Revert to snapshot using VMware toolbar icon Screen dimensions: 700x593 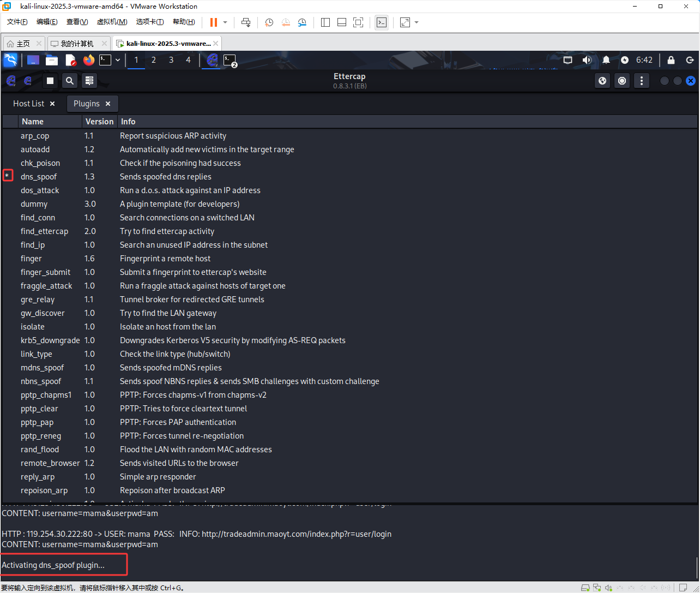click(x=286, y=22)
